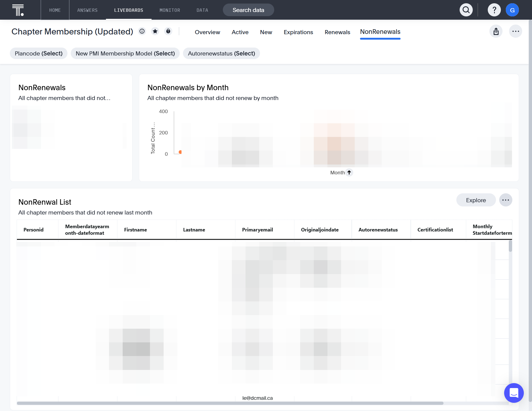
Task: Click the lock verified icon
Action: tap(168, 31)
